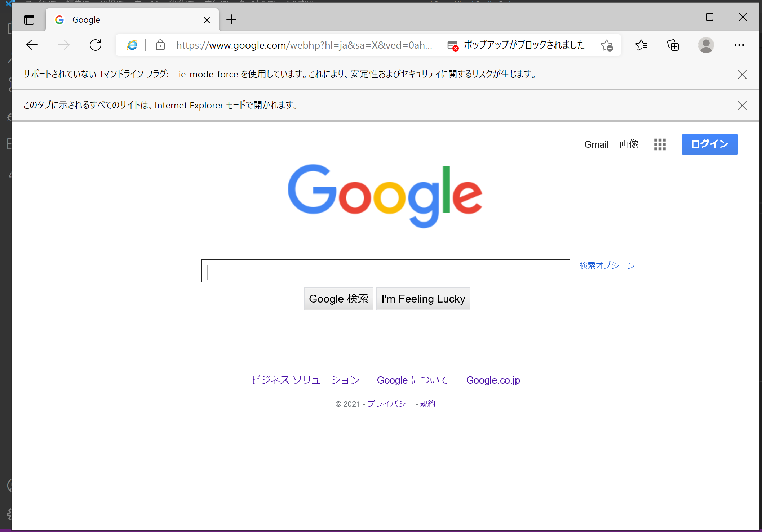Viewport: 762px width, 532px height.
Task: Click ポップアップがブロックされました text
Action: [x=524, y=45]
